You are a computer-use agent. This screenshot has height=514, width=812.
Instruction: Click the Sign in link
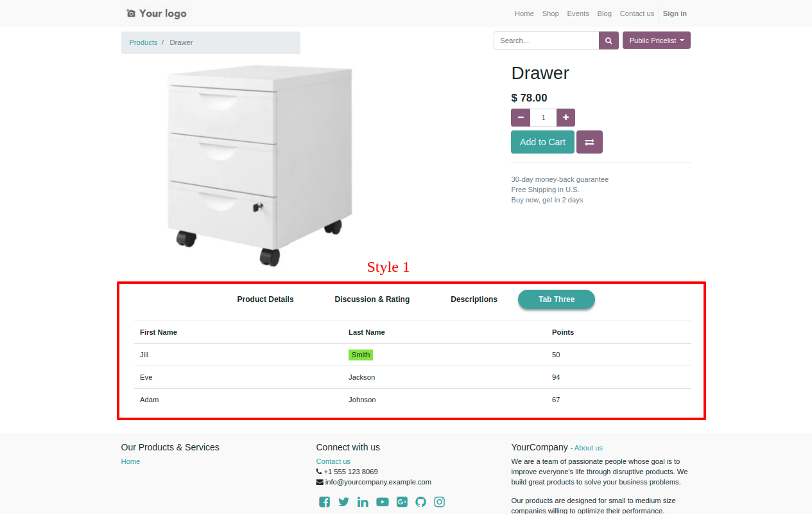pos(675,13)
